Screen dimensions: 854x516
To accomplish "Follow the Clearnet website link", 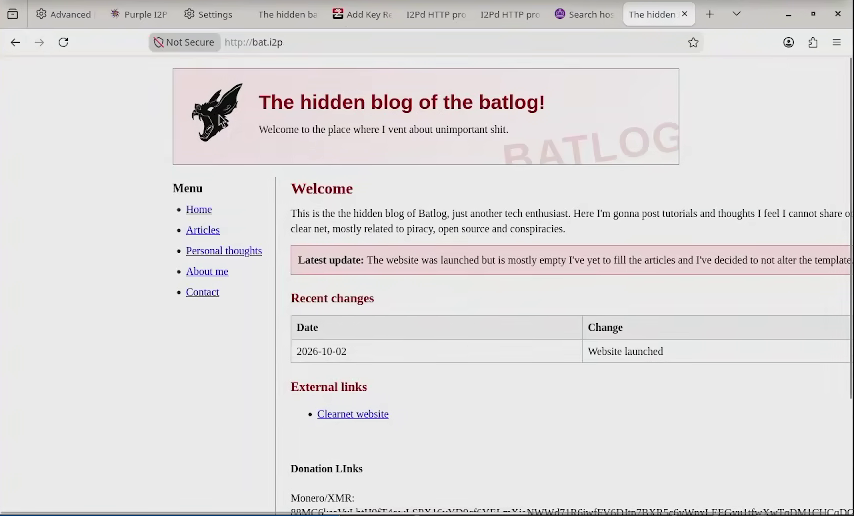I will (x=352, y=414).
